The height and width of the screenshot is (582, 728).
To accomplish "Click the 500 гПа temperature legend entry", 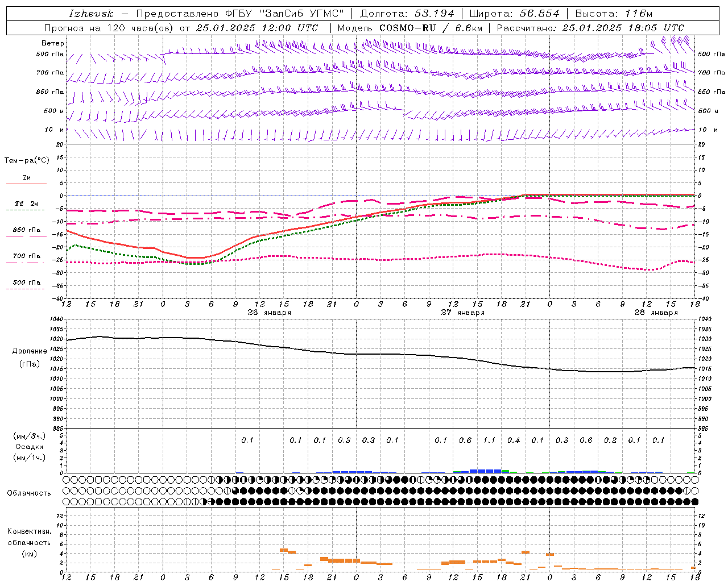I will click(x=26, y=282).
